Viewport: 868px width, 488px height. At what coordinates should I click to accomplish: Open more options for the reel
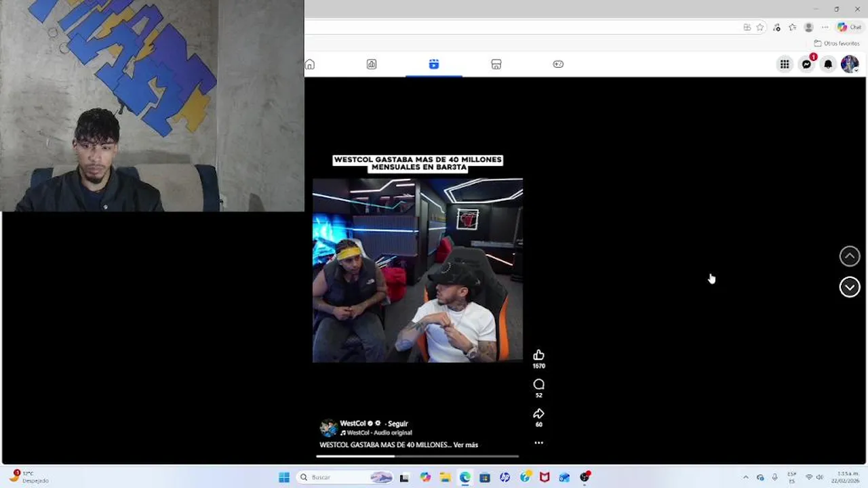538,443
